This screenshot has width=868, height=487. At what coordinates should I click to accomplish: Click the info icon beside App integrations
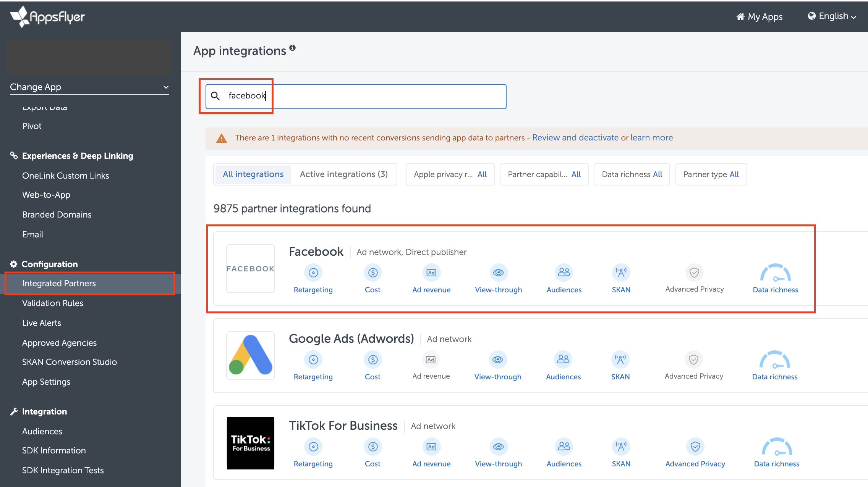(292, 48)
